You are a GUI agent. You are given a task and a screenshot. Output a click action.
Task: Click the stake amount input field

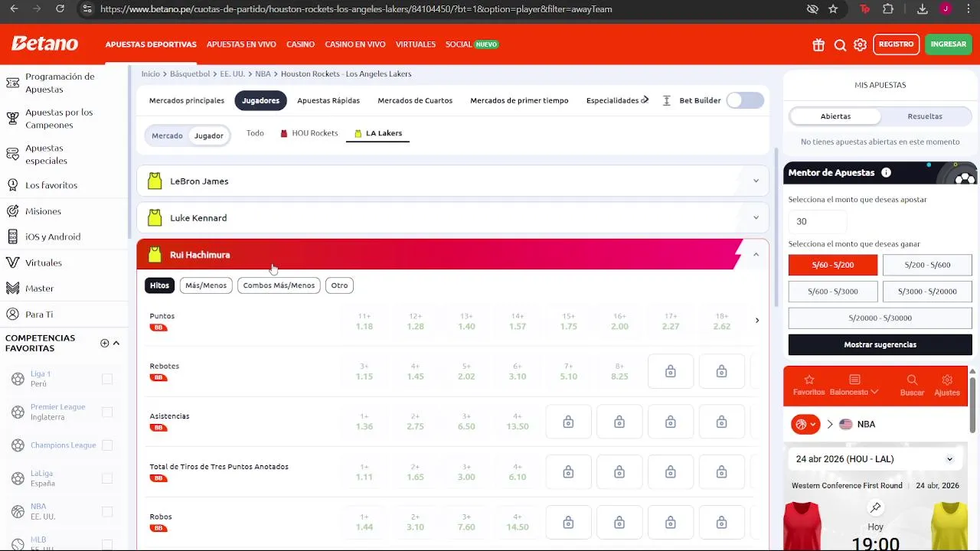[x=818, y=221]
